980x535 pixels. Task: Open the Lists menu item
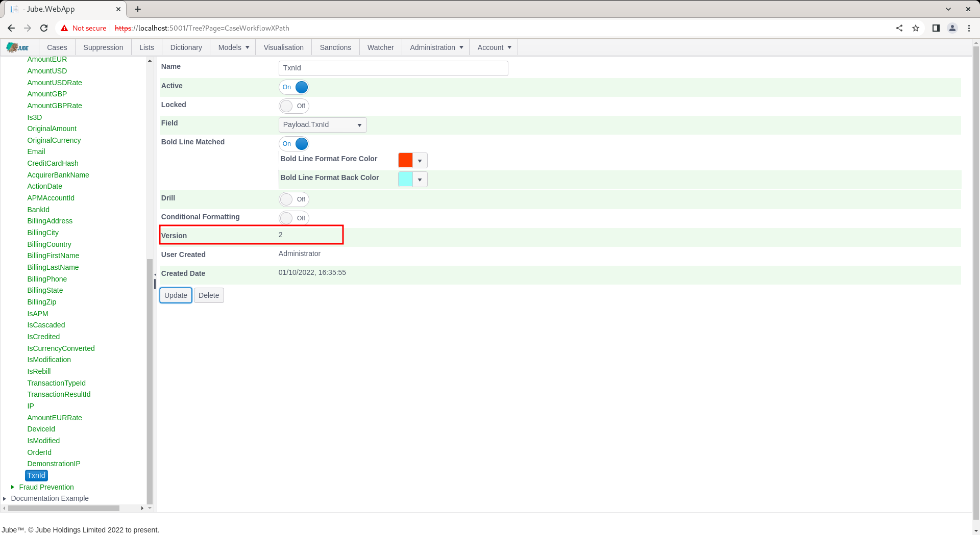tap(146, 47)
